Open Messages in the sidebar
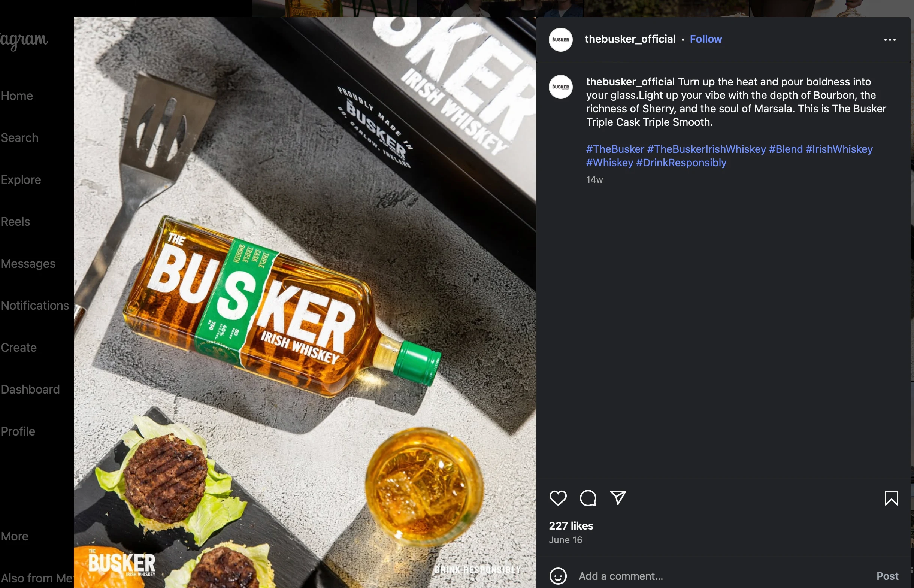914x588 pixels. point(28,264)
